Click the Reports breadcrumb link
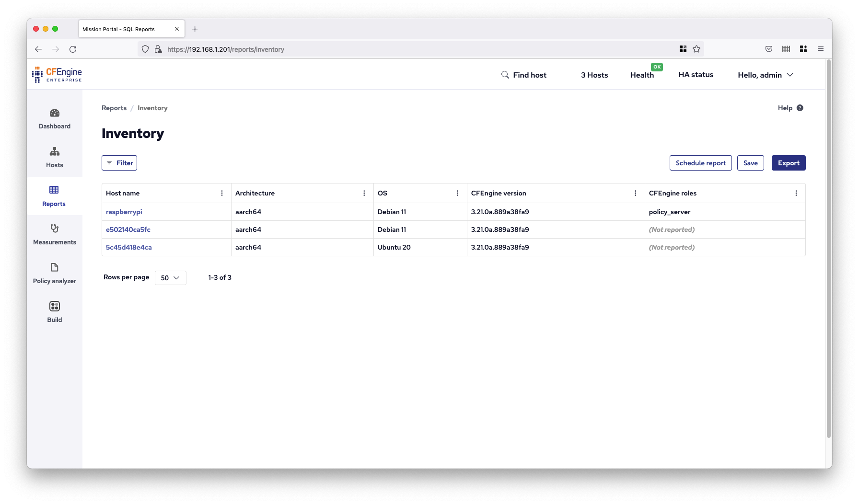This screenshot has height=504, width=859. point(114,108)
